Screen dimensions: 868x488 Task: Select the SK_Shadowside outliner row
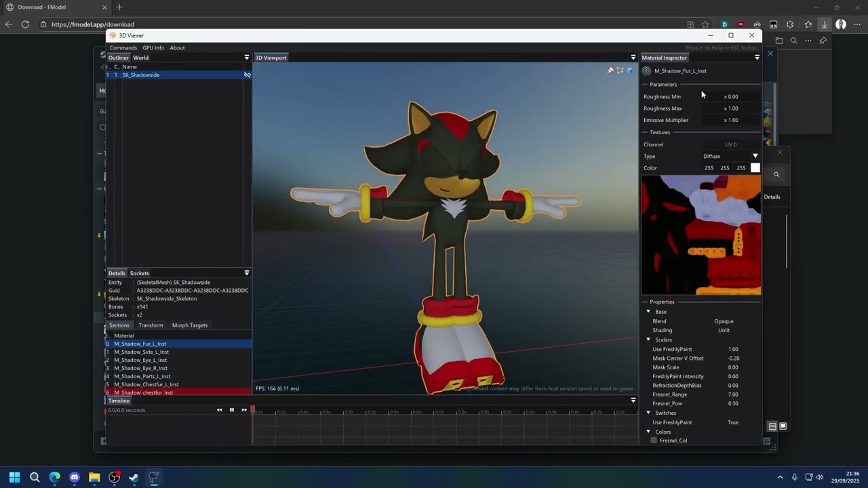point(179,75)
